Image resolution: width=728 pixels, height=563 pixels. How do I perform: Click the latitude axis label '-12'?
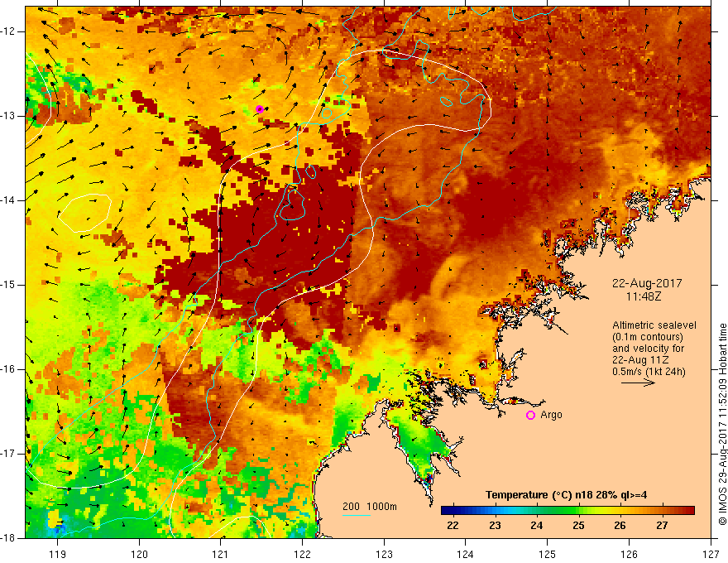(x=8, y=31)
